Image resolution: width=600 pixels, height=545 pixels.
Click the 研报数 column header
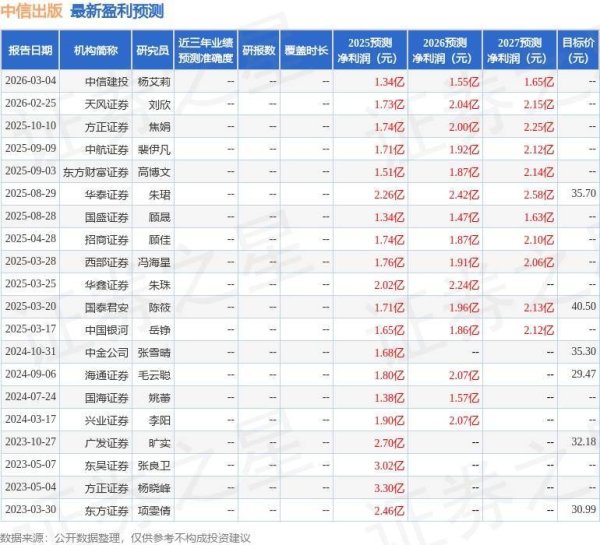tap(259, 50)
